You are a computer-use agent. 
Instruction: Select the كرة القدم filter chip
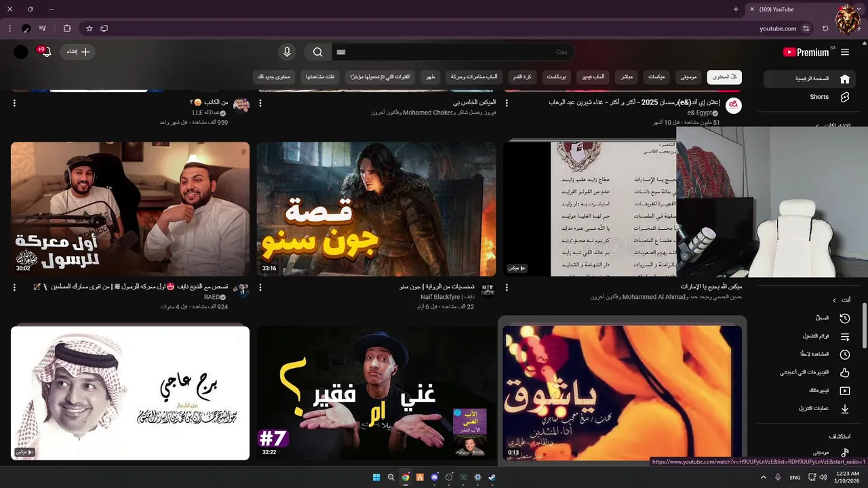(522, 77)
